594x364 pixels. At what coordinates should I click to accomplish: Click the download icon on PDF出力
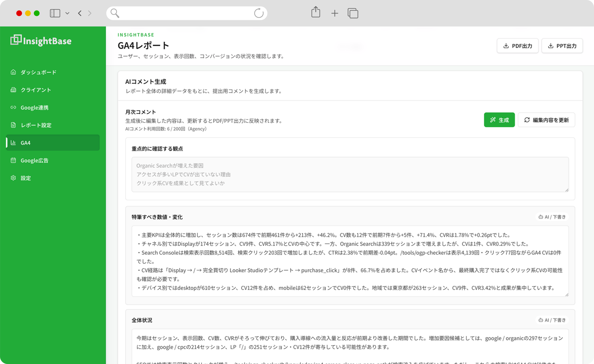click(506, 46)
